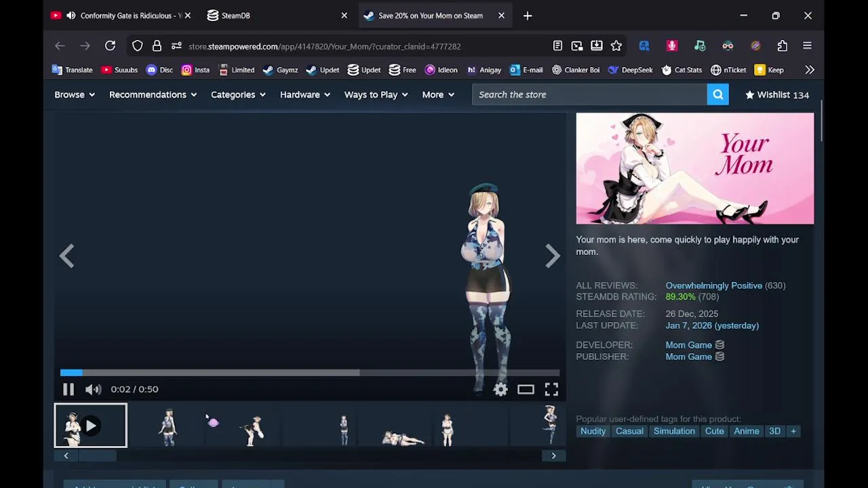Screen dimensions: 868x488
Task: Open trailer settings gear
Action: point(500,389)
